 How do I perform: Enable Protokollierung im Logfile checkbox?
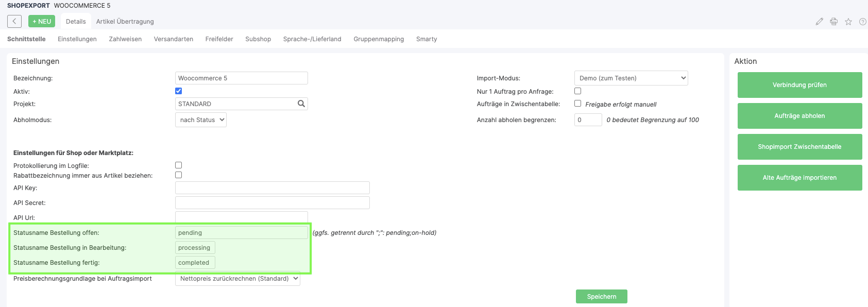tap(178, 165)
